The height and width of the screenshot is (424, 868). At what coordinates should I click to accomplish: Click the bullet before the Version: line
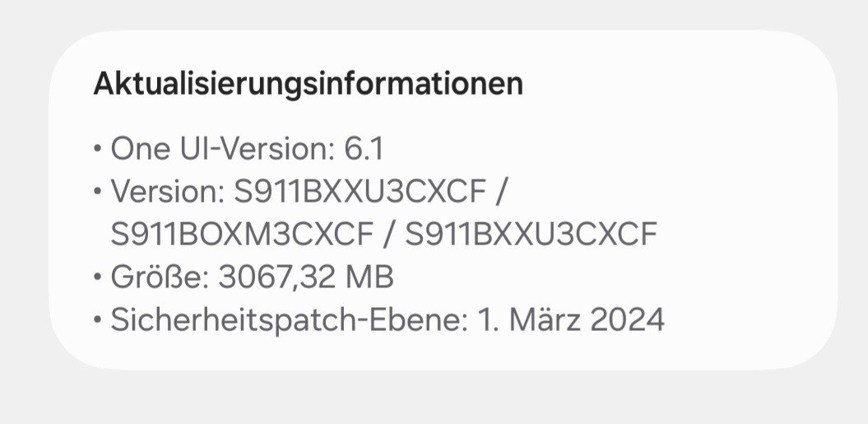coord(98,193)
